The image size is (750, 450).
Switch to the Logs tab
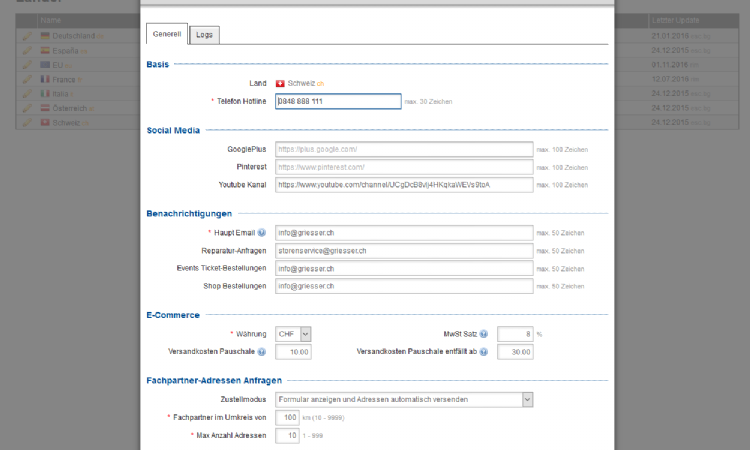204,35
